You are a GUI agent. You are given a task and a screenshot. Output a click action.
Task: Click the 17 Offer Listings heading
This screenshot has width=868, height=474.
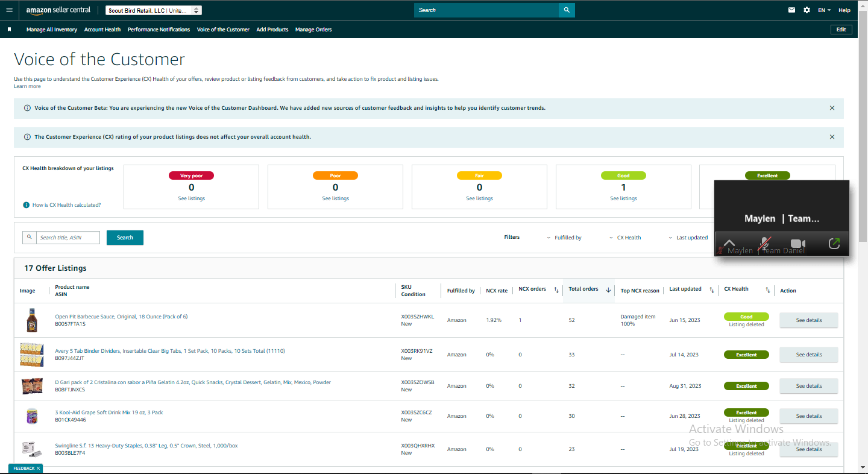point(55,268)
